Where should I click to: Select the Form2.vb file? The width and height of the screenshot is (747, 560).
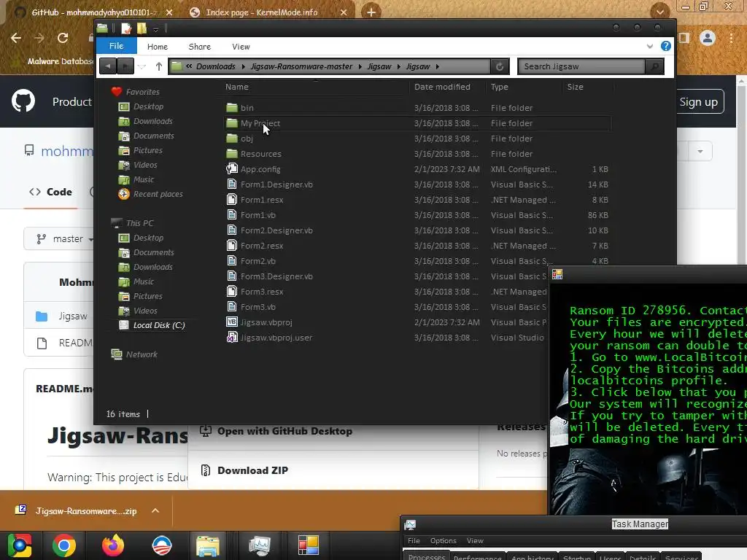(258, 261)
